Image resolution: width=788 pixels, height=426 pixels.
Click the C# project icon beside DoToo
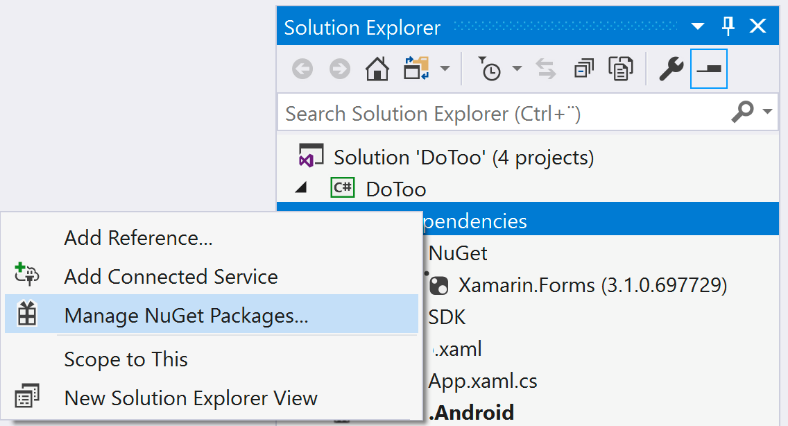click(x=342, y=188)
